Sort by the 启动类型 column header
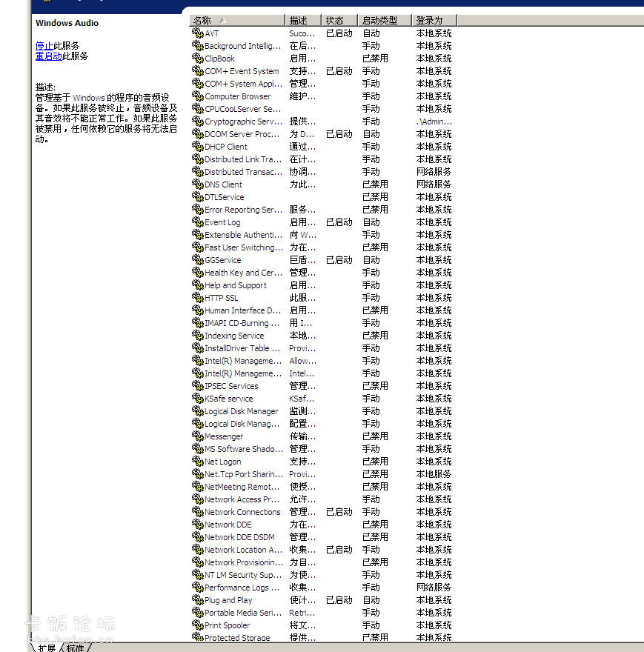The height and width of the screenshot is (652, 644). [x=385, y=21]
